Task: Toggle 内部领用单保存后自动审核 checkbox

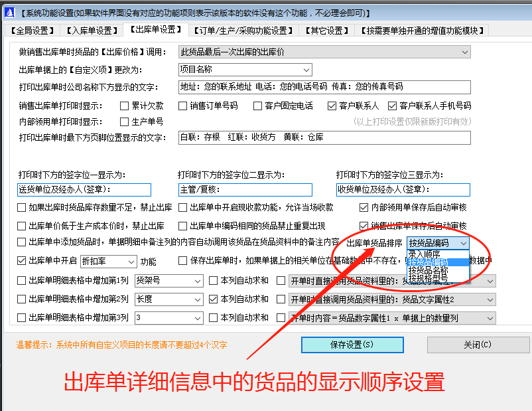Action: pyautogui.click(x=364, y=207)
